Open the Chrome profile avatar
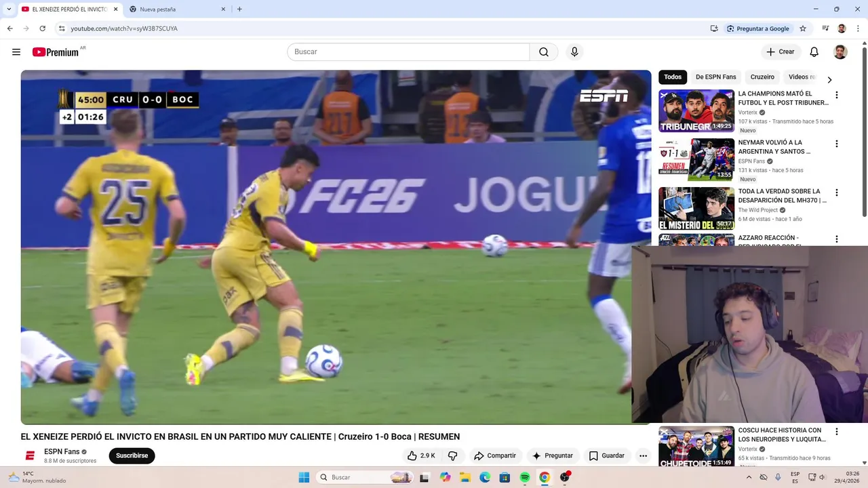Viewport: 868px width, 488px height. point(842,28)
